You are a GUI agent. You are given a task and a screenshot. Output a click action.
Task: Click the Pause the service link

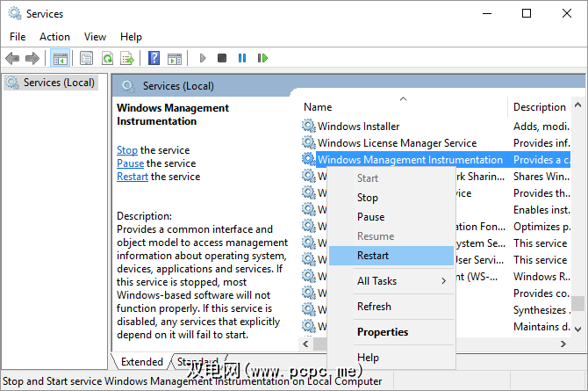tap(130, 163)
